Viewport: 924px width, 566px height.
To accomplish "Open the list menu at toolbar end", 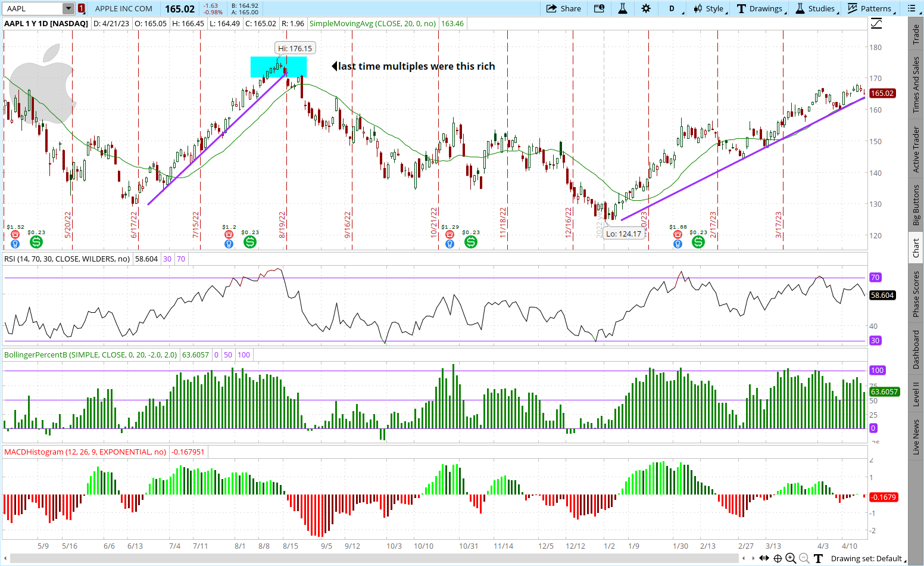I will 912,8.
